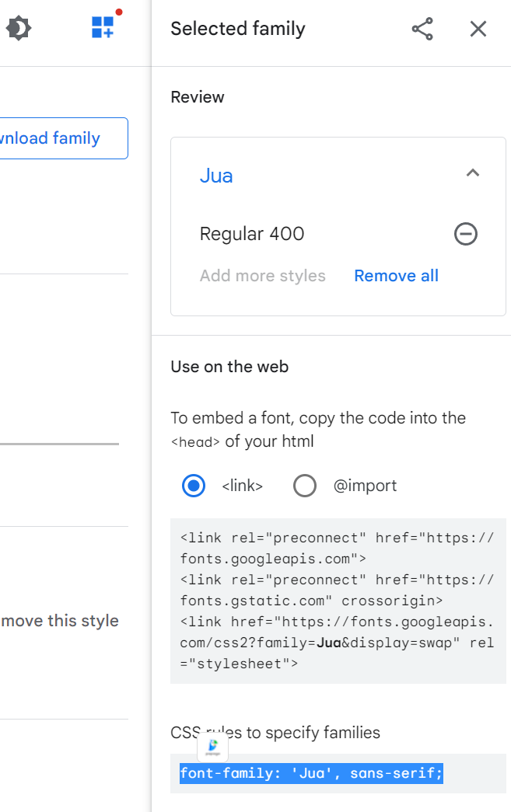Click the Review heading
The width and height of the screenshot is (511, 812).
(198, 97)
